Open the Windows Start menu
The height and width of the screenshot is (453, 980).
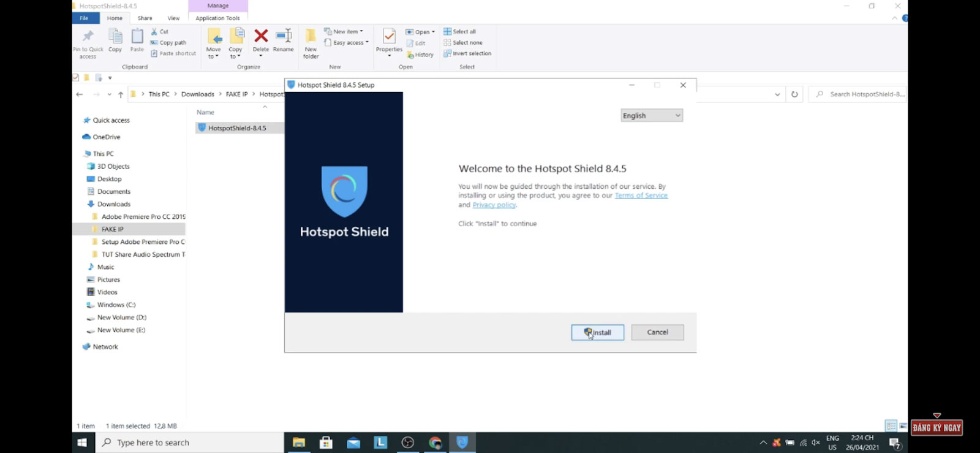click(x=82, y=443)
